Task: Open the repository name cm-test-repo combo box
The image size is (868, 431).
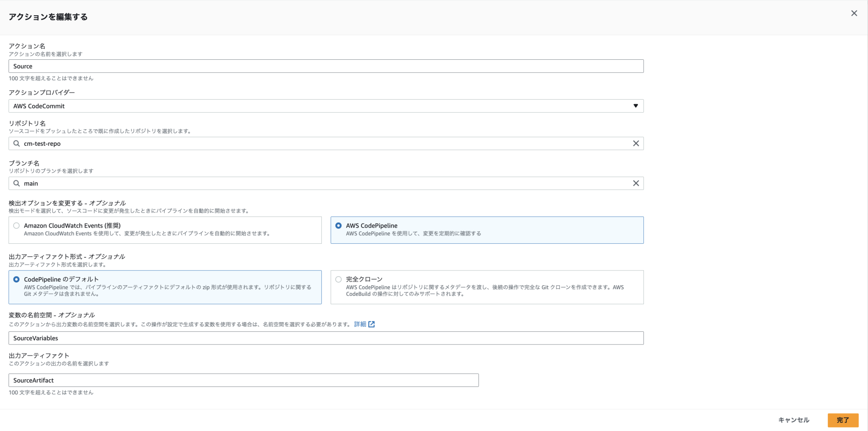Action: [x=322, y=144]
